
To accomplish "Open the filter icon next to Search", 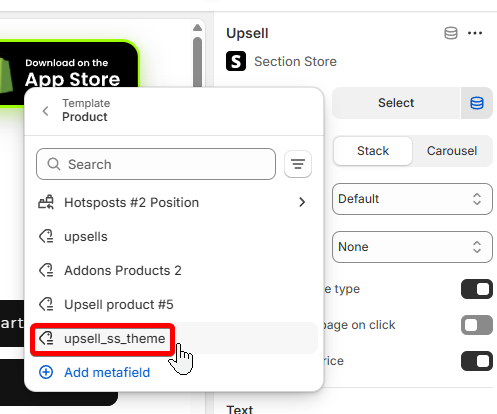I will (298, 164).
